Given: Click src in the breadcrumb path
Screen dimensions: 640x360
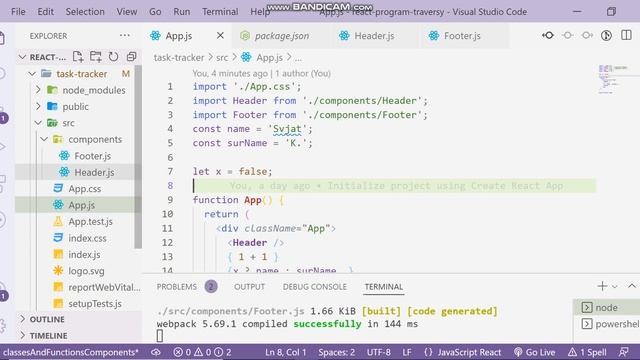Looking at the screenshot, I should [222, 58].
